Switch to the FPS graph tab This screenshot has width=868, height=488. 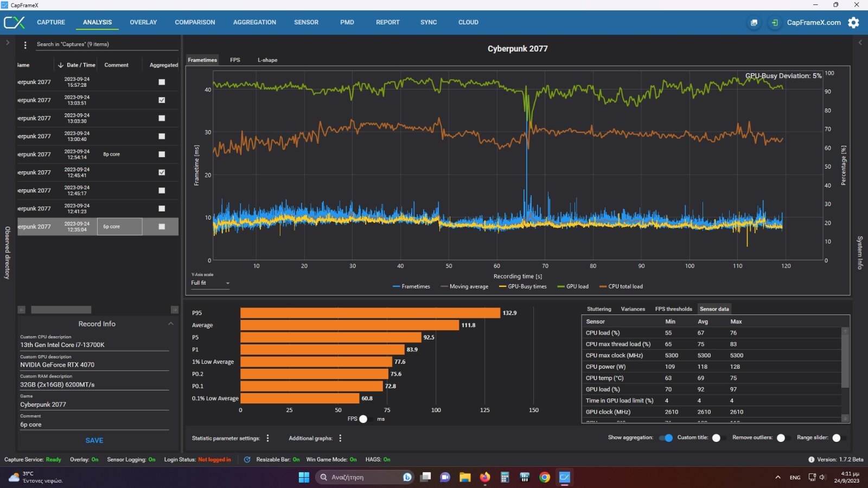[x=235, y=60]
